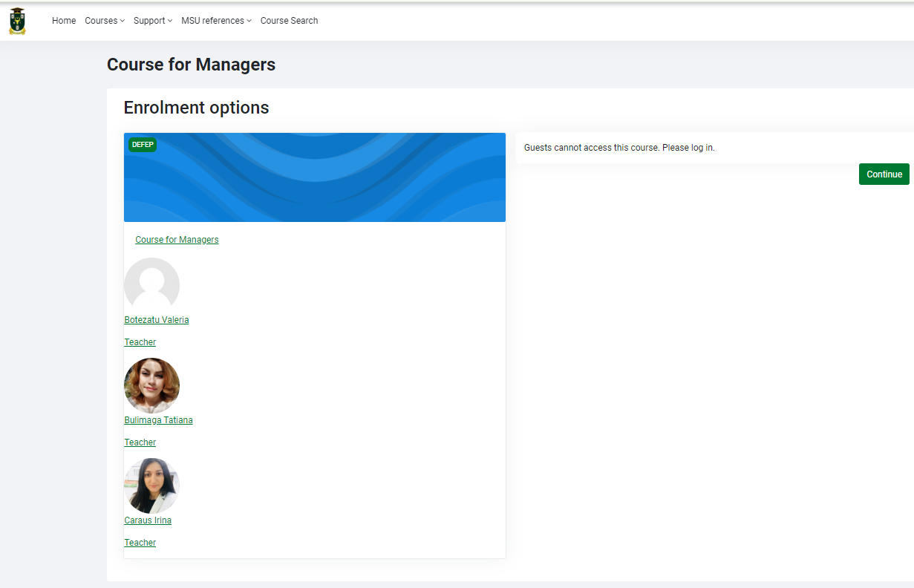Open Botezatu Valeria's profile link
This screenshot has width=914, height=588.
coord(156,320)
